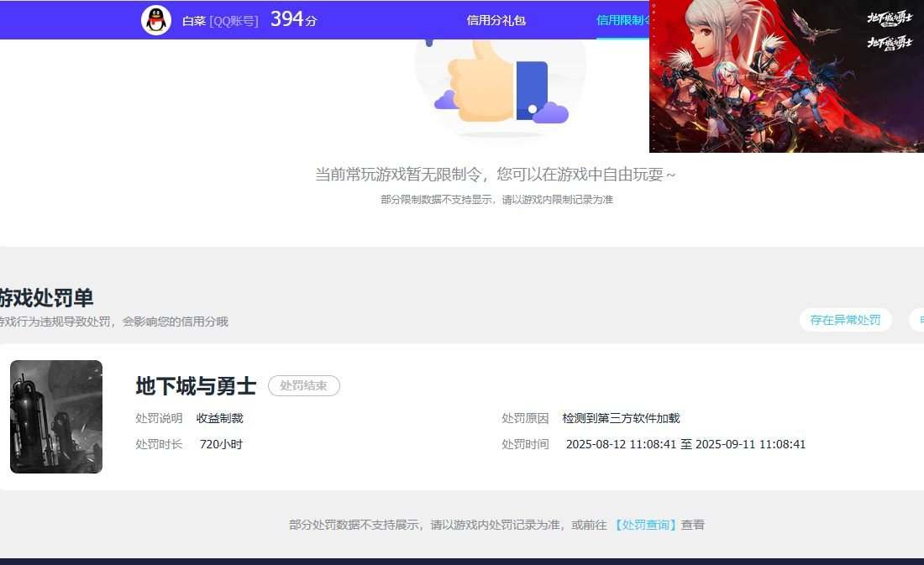Switch to the 信用限制令 tab
924x565 pixels.
pyautogui.click(x=623, y=21)
